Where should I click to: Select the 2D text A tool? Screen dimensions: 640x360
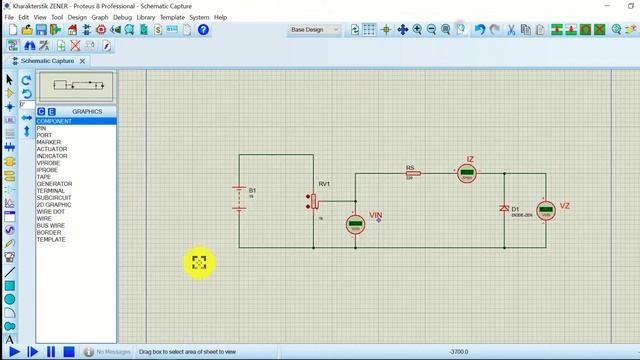pyautogui.click(x=10, y=339)
